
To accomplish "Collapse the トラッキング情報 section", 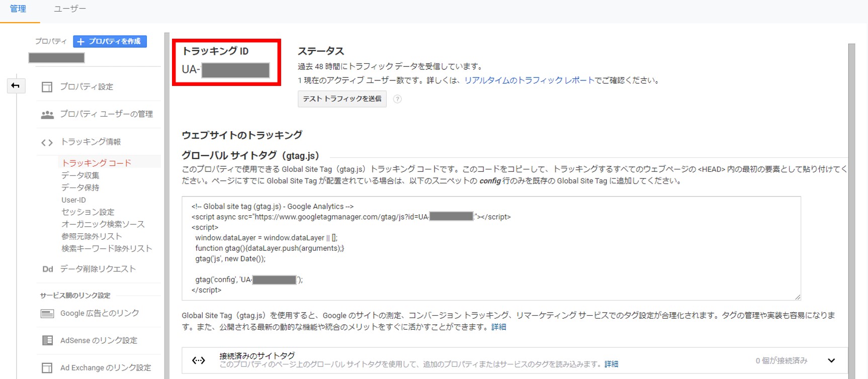I will (x=91, y=142).
